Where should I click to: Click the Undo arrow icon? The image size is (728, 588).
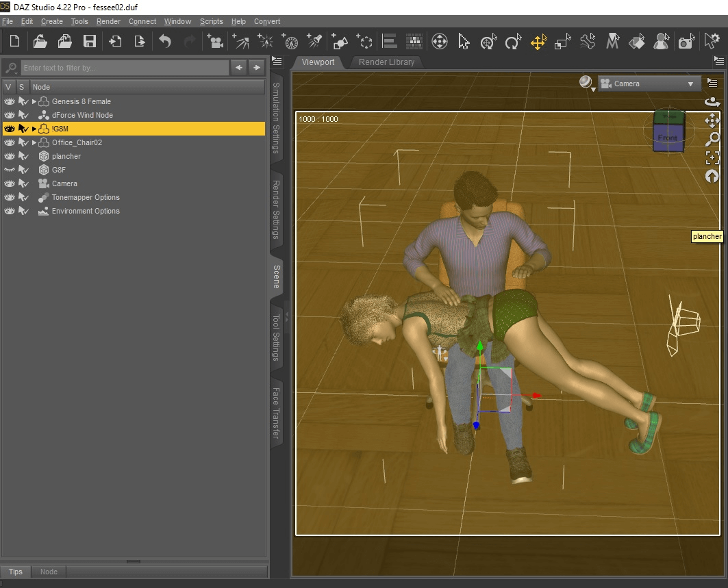point(165,42)
